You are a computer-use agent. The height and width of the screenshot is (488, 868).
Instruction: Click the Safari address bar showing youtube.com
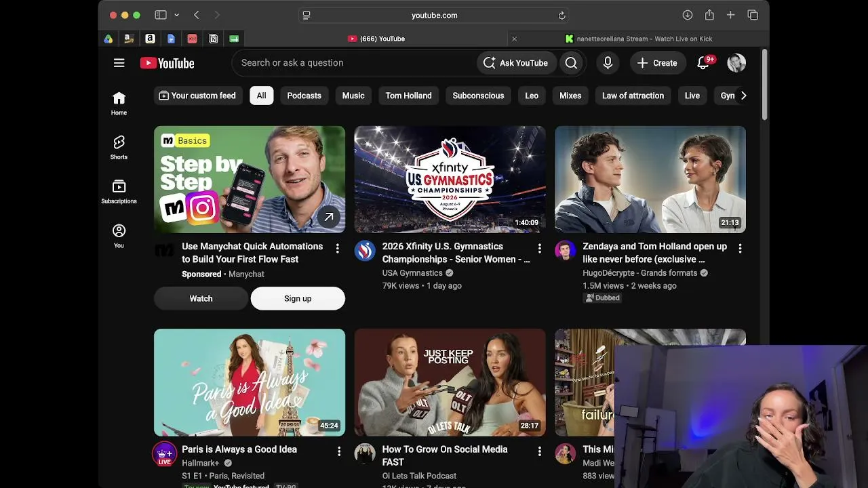pyautogui.click(x=434, y=16)
